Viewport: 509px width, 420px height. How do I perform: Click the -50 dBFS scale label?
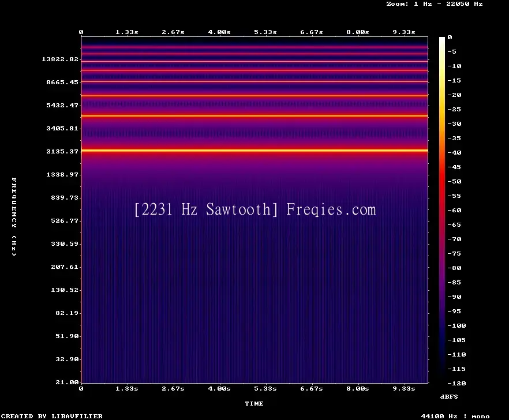click(x=454, y=181)
